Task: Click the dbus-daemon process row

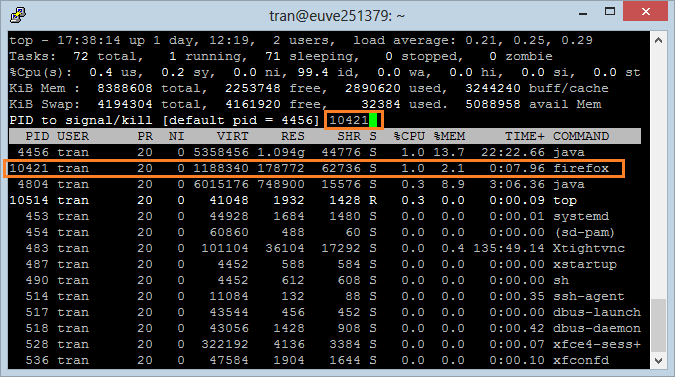Action: pyautogui.click(x=325, y=328)
